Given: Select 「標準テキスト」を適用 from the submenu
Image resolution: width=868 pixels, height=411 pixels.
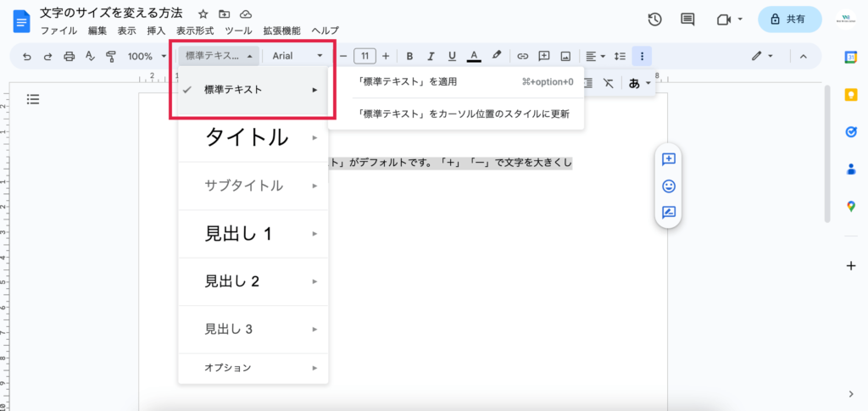Looking at the screenshot, I should click(x=408, y=82).
